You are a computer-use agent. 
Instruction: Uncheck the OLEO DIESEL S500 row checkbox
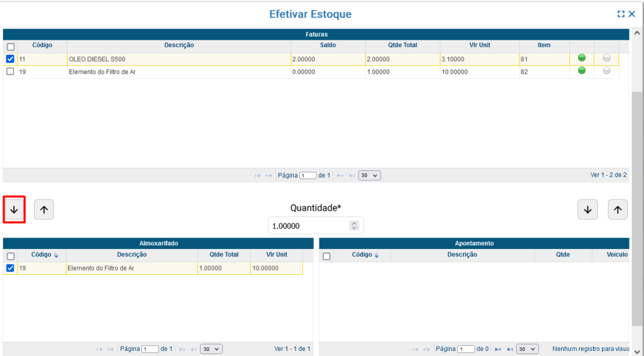(x=10, y=59)
